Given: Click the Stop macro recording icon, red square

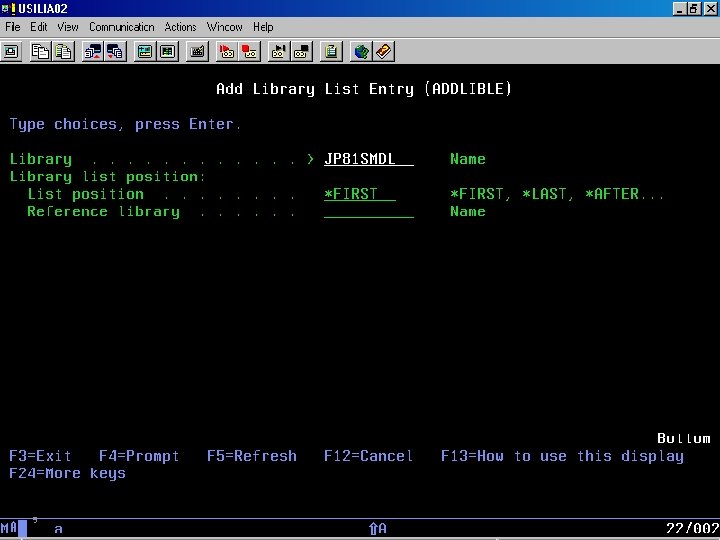Looking at the screenshot, I should click(250, 51).
